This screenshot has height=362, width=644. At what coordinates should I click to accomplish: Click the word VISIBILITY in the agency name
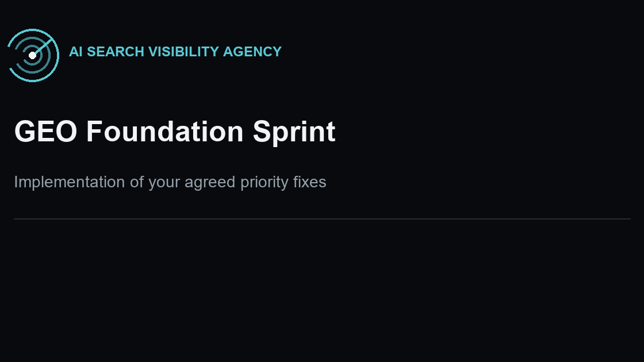tap(183, 52)
